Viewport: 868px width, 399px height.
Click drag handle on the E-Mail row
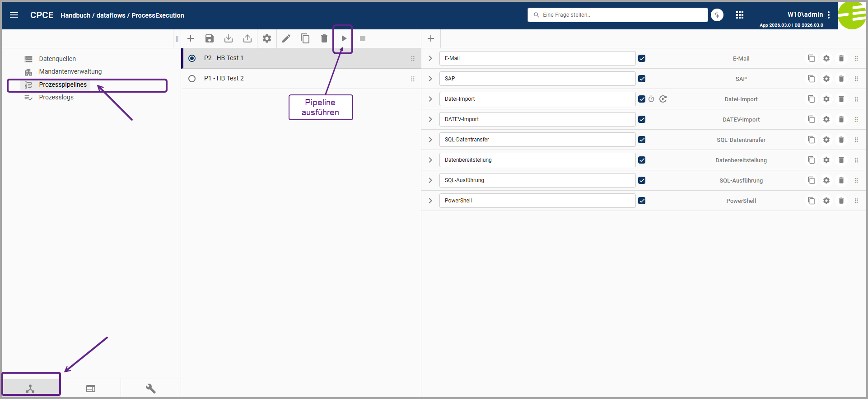tap(856, 58)
